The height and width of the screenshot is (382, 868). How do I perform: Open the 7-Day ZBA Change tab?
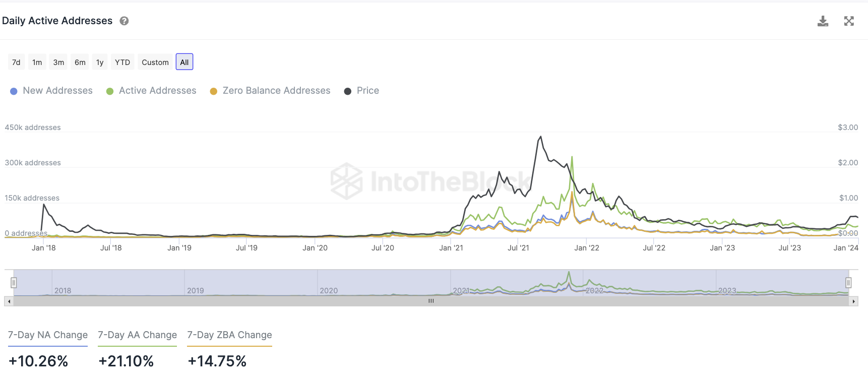(229, 335)
